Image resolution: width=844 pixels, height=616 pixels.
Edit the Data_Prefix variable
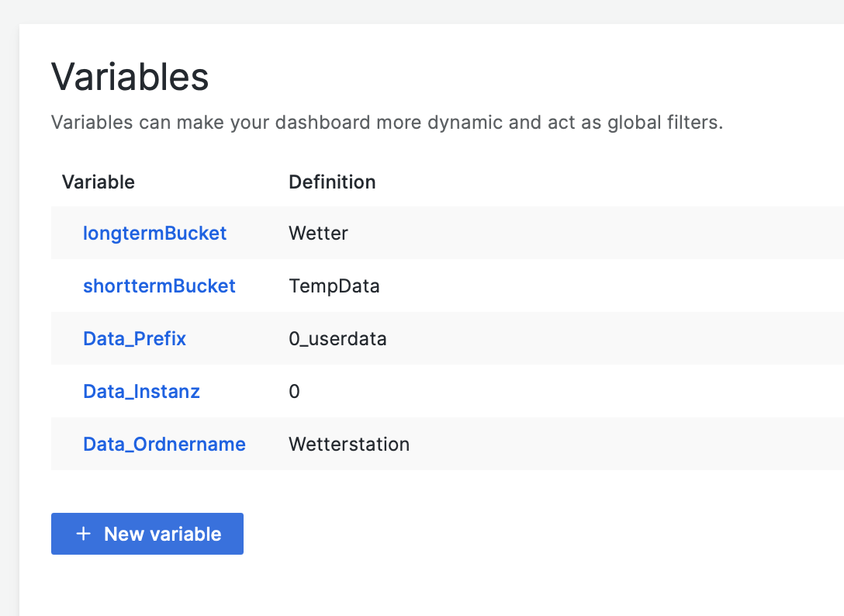point(134,338)
